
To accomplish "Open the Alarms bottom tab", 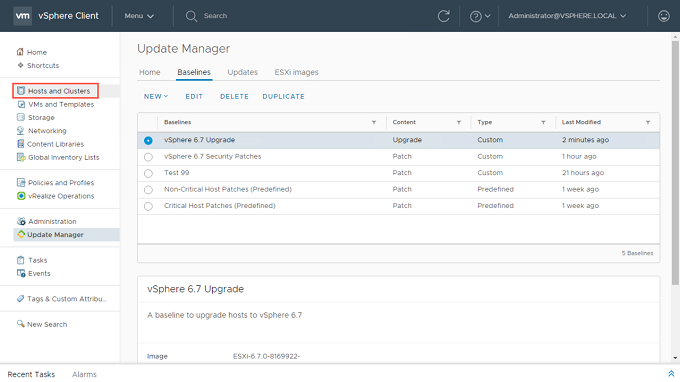I will 84,374.
